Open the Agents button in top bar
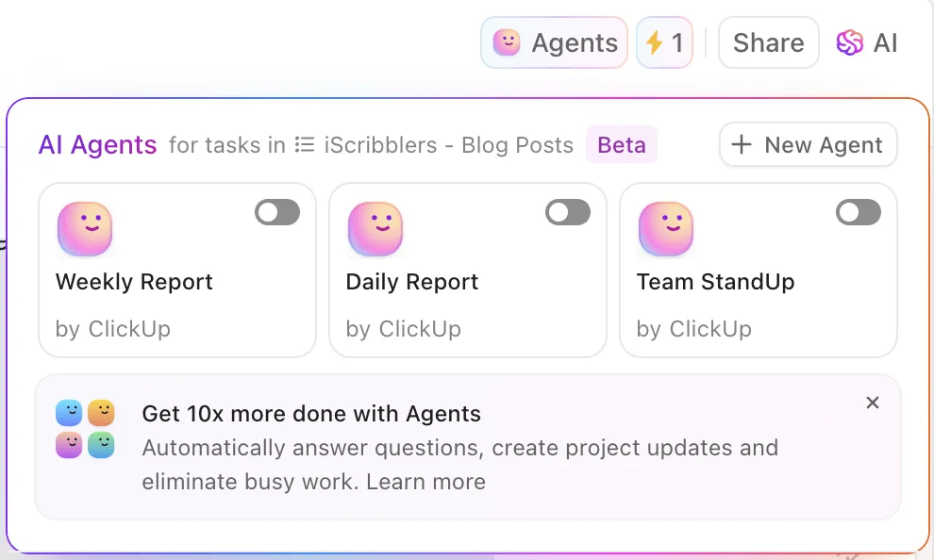 point(554,42)
